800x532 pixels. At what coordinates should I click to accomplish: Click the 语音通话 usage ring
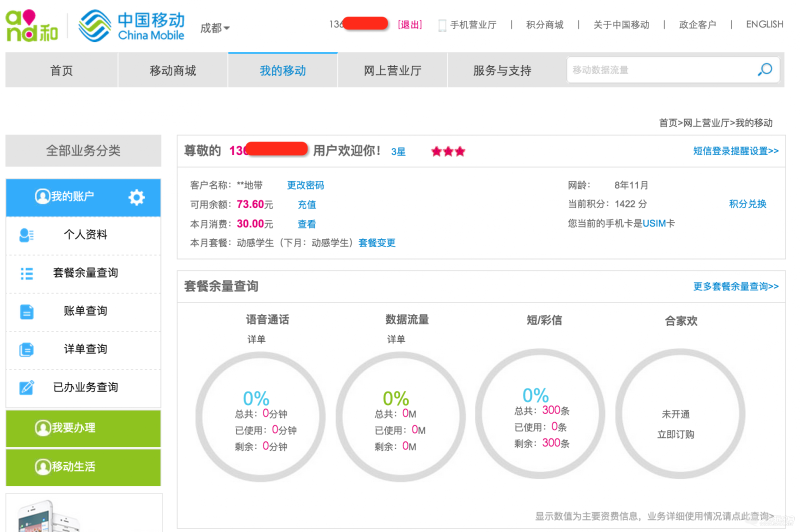click(x=260, y=416)
